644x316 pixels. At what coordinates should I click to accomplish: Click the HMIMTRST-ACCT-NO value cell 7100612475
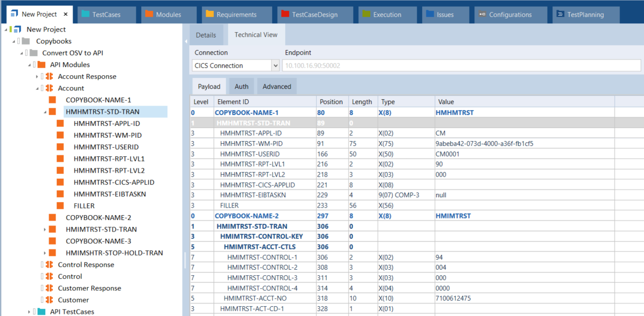pyautogui.click(x=454, y=299)
